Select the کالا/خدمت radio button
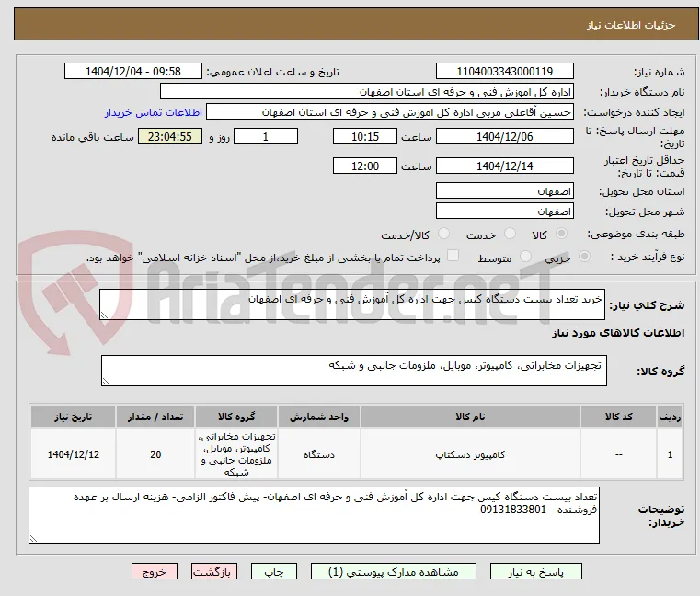 click(443, 234)
